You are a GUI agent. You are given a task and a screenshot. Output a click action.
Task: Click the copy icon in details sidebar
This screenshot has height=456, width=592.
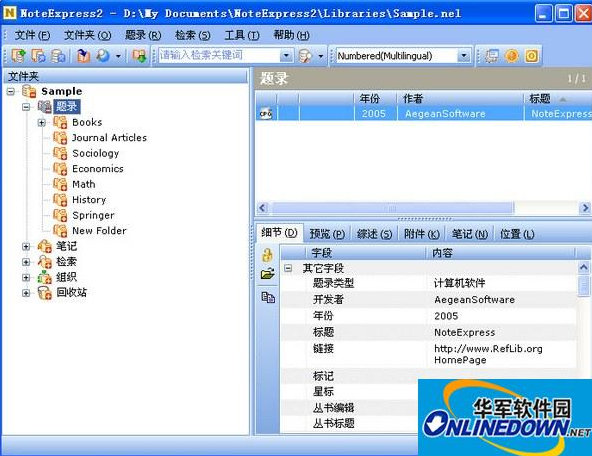point(268,297)
